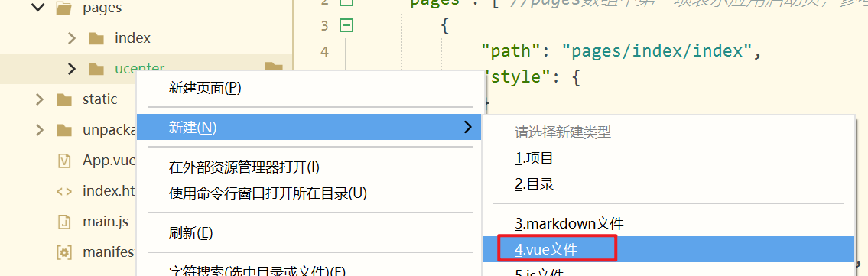Click the "pages/index/index" path string in editor

coord(655,51)
